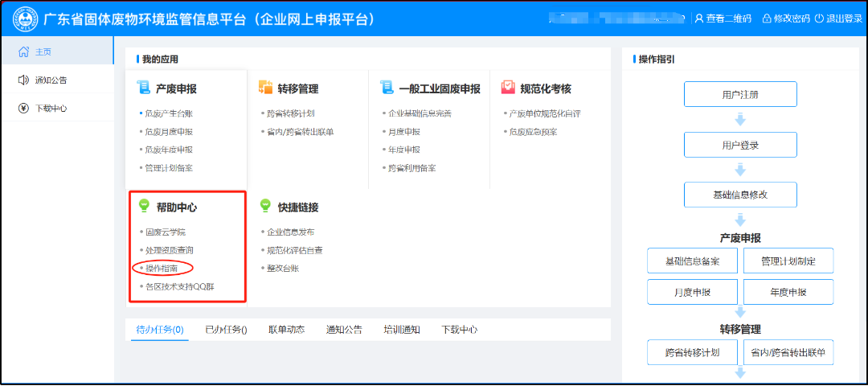
Task: Open 通知公告 in the left sidebar
Action: coord(57,80)
